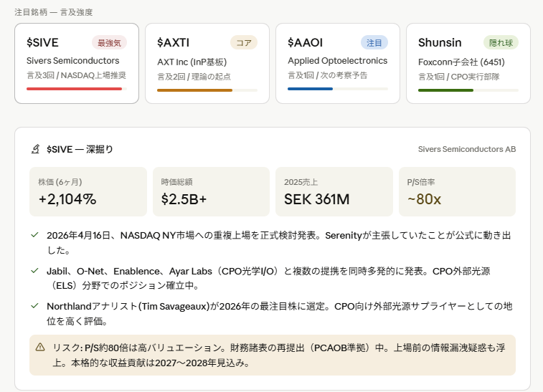
Task: Click the Sivers Semiconductors name in the $SIVE card
Action: pyautogui.click(x=72, y=60)
